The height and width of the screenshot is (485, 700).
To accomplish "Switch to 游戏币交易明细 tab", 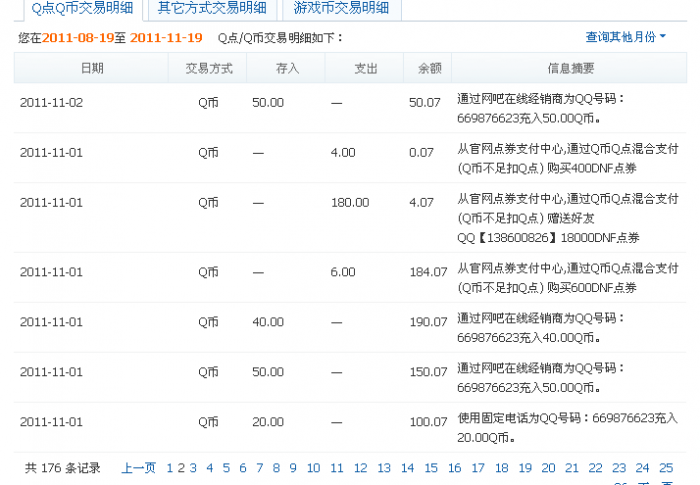I will pyautogui.click(x=341, y=8).
